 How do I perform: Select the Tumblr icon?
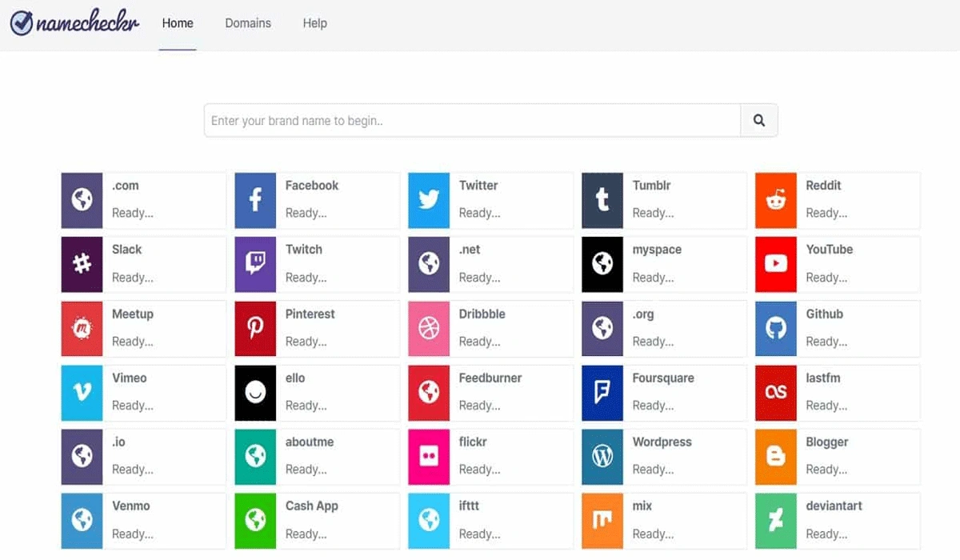click(602, 200)
